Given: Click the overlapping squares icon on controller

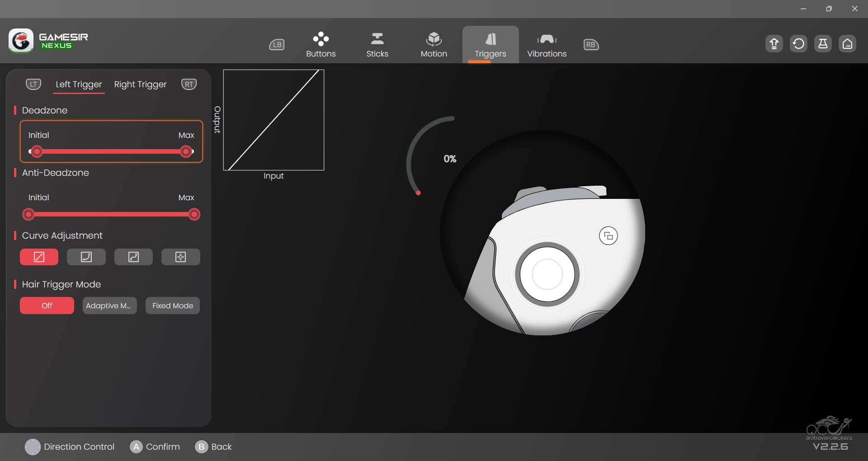Looking at the screenshot, I should click(x=608, y=236).
